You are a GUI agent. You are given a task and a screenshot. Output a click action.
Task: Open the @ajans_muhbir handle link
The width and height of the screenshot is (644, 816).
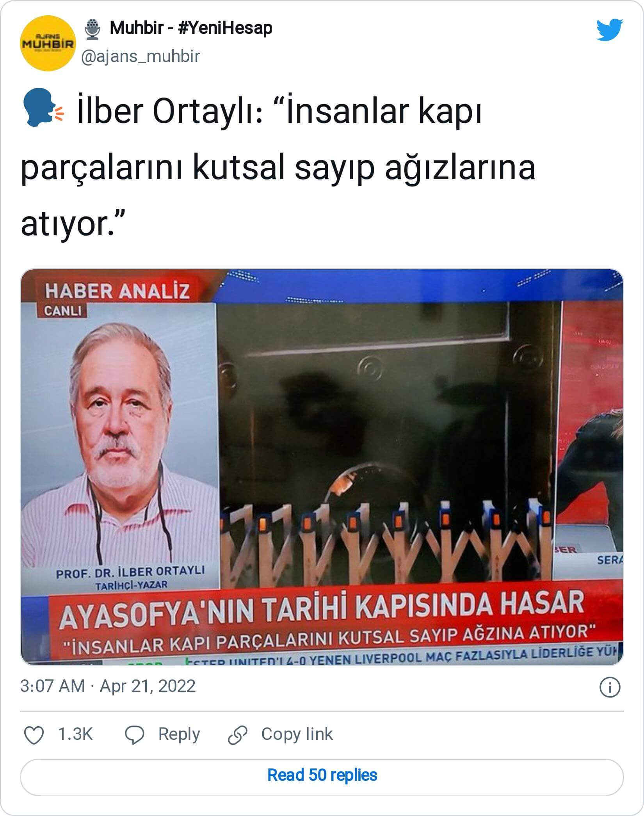(141, 56)
